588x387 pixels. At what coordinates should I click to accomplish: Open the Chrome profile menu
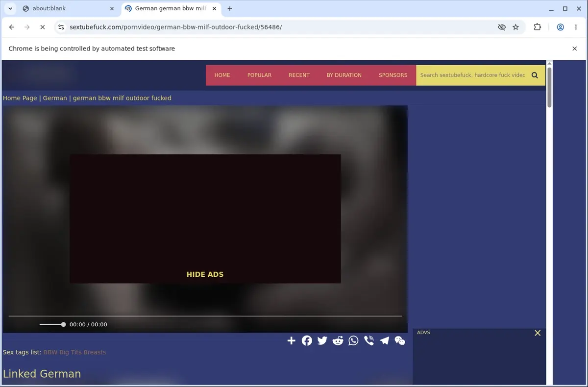[560, 27]
